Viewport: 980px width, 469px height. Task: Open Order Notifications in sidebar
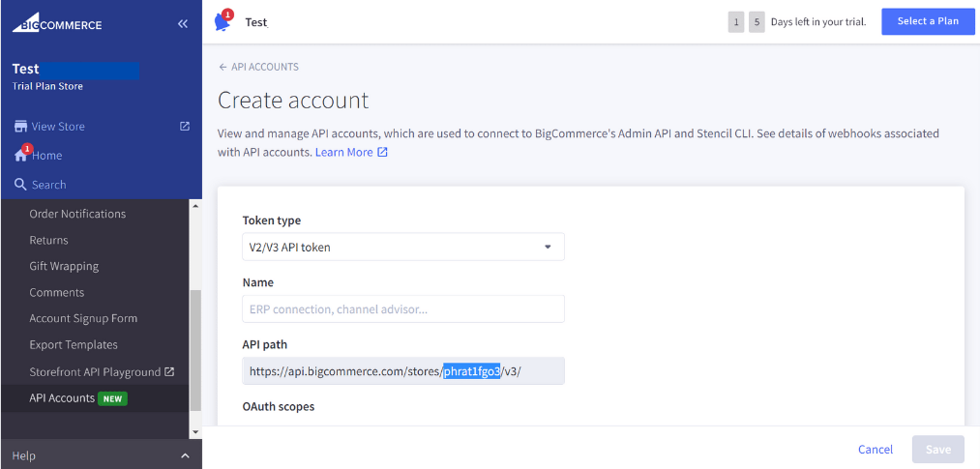tap(77, 214)
